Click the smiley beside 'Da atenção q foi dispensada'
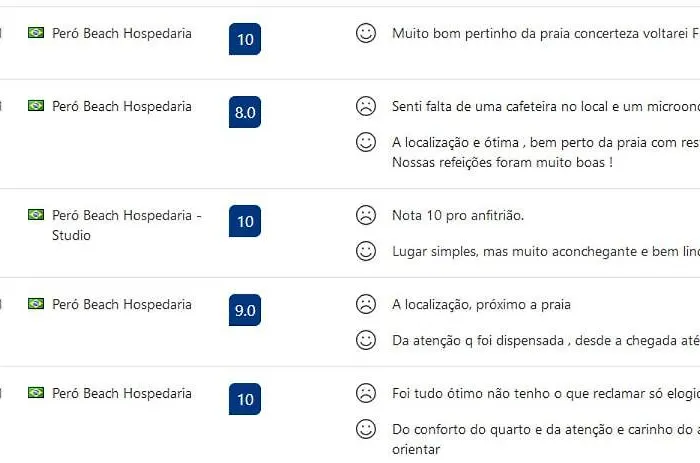 pos(366,340)
